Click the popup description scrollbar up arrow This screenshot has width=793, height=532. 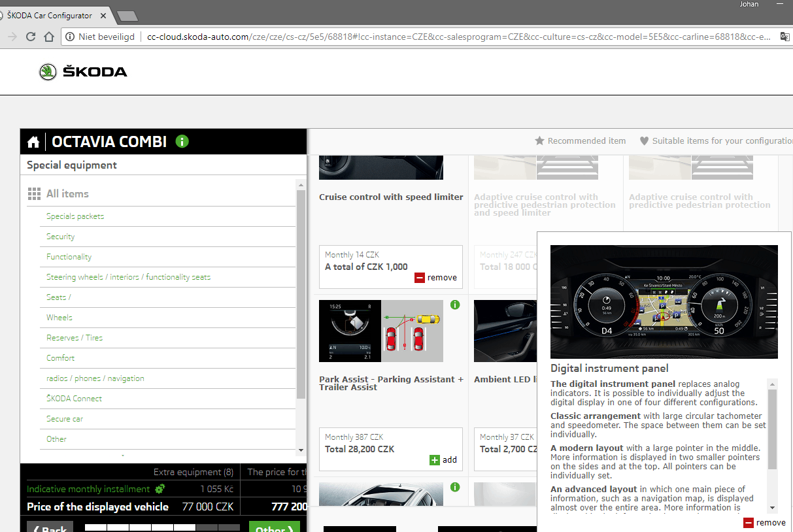point(772,384)
